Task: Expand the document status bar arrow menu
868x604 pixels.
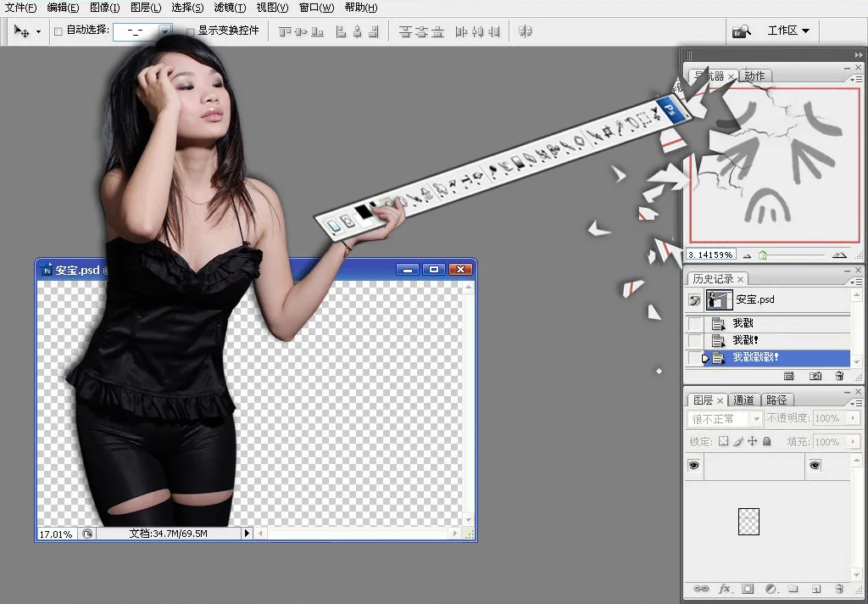Action: point(248,534)
